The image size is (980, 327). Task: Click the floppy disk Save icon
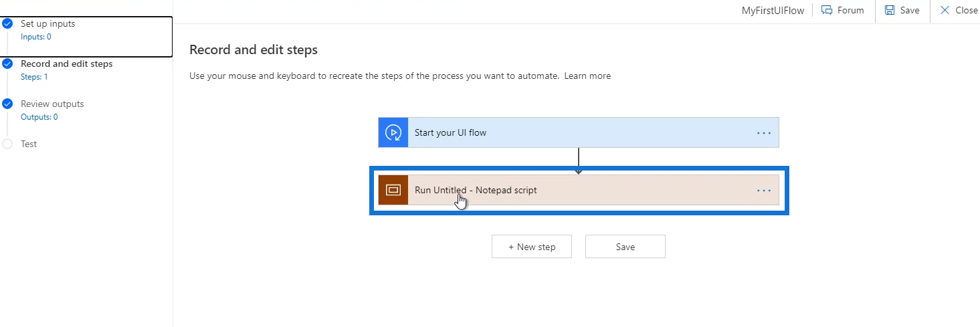[890, 10]
